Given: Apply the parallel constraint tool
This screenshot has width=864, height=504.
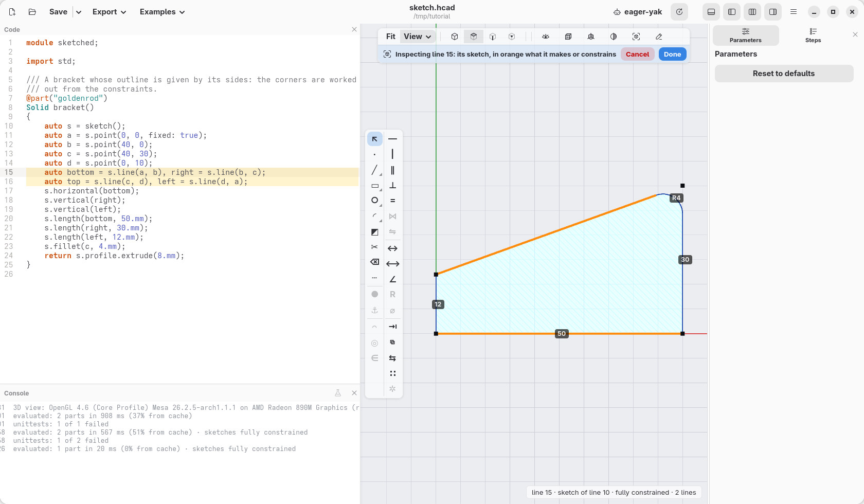Looking at the screenshot, I should (392, 170).
